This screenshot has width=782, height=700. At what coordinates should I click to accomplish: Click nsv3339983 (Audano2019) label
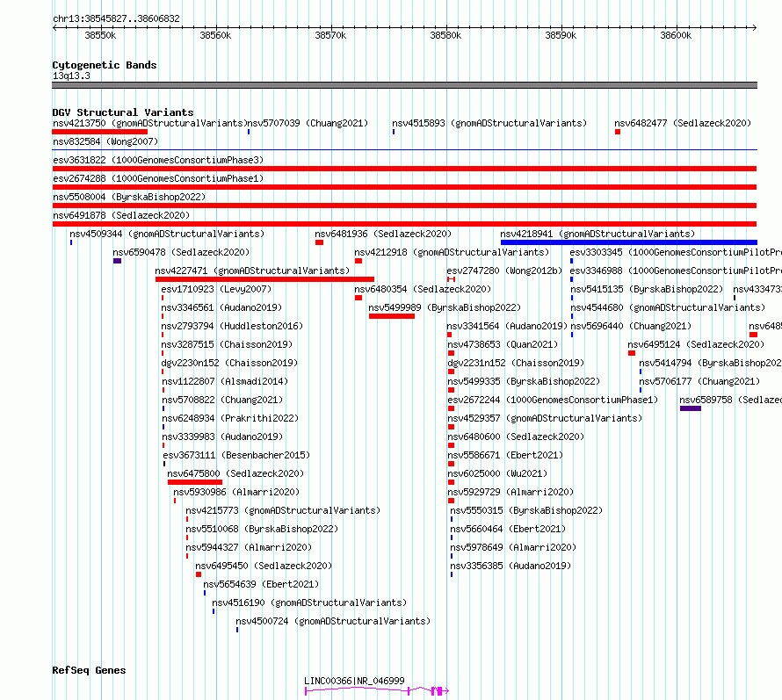[222, 437]
